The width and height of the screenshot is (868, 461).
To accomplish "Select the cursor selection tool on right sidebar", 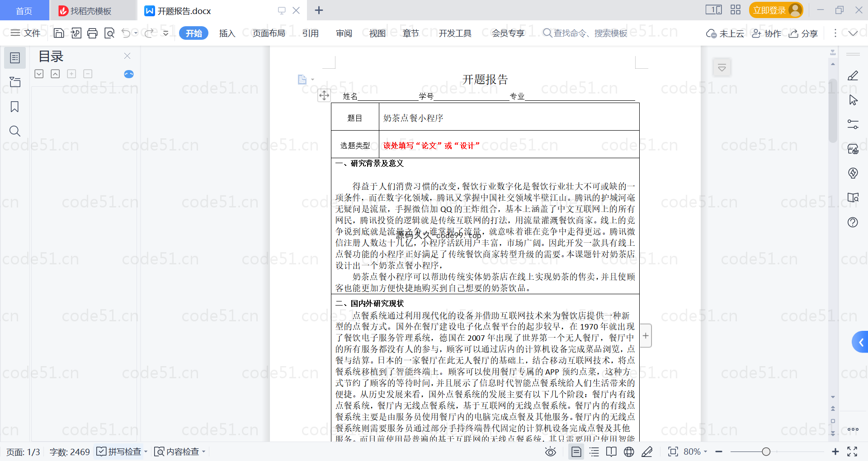I will 853,100.
